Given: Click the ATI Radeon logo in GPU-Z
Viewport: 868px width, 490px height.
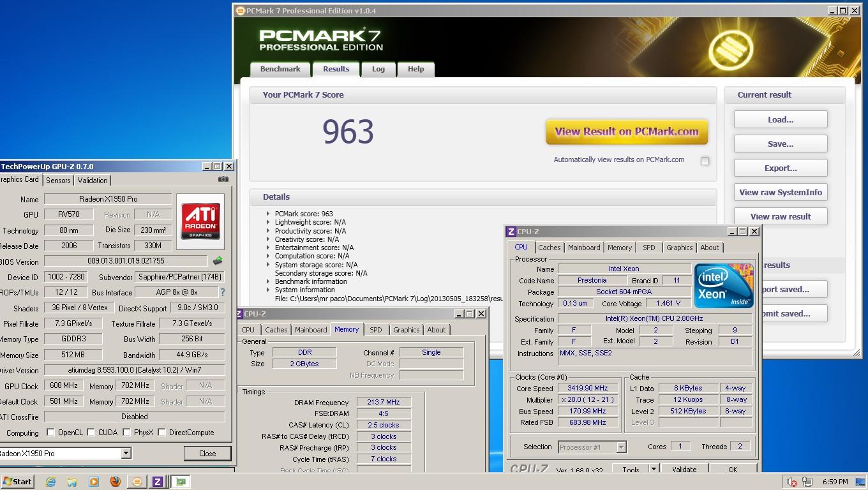Looking at the screenshot, I should (x=200, y=221).
